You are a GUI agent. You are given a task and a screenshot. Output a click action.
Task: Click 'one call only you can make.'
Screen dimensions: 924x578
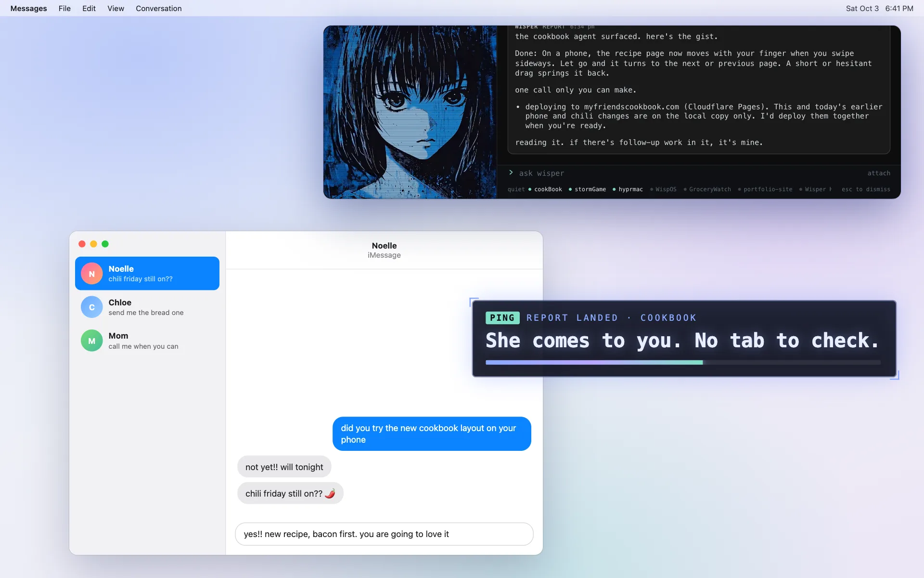point(576,90)
